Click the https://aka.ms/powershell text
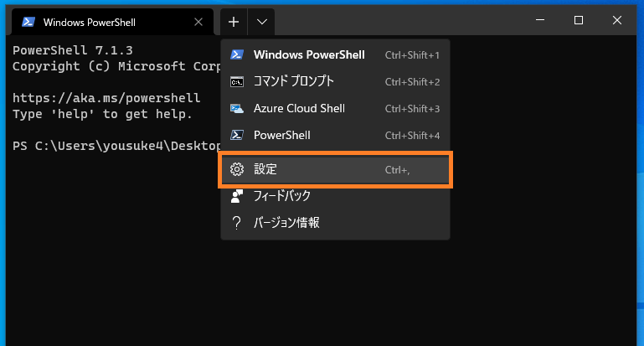Viewport: 644px width, 346px height. (106, 98)
